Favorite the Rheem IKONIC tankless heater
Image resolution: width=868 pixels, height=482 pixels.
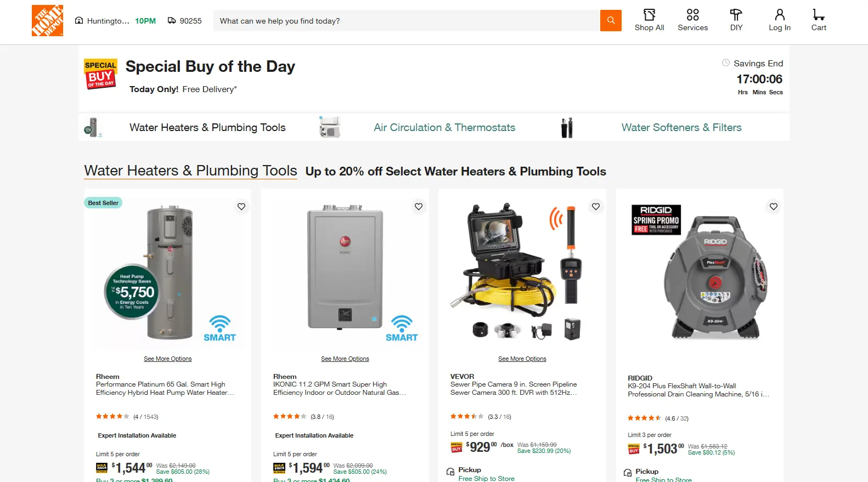click(x=419, y=207)
